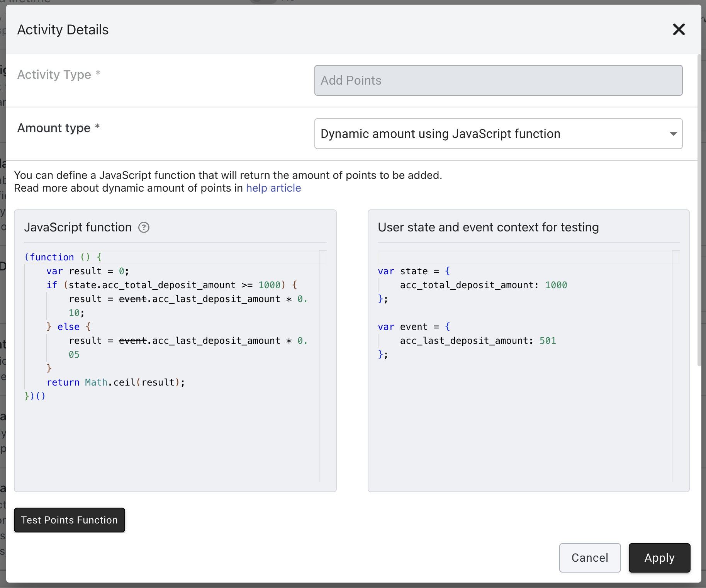Click the JavaScript function help question-mark icon
The image size is (706, 588).
144,228
